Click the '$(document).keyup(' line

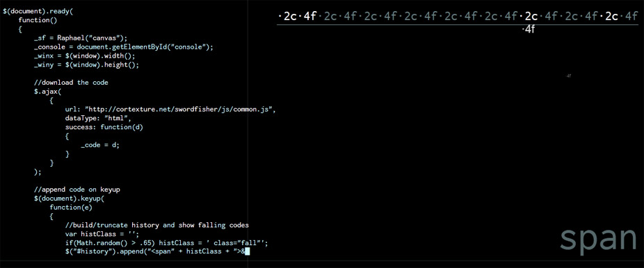pyautogui.click(x=69, y=199)
